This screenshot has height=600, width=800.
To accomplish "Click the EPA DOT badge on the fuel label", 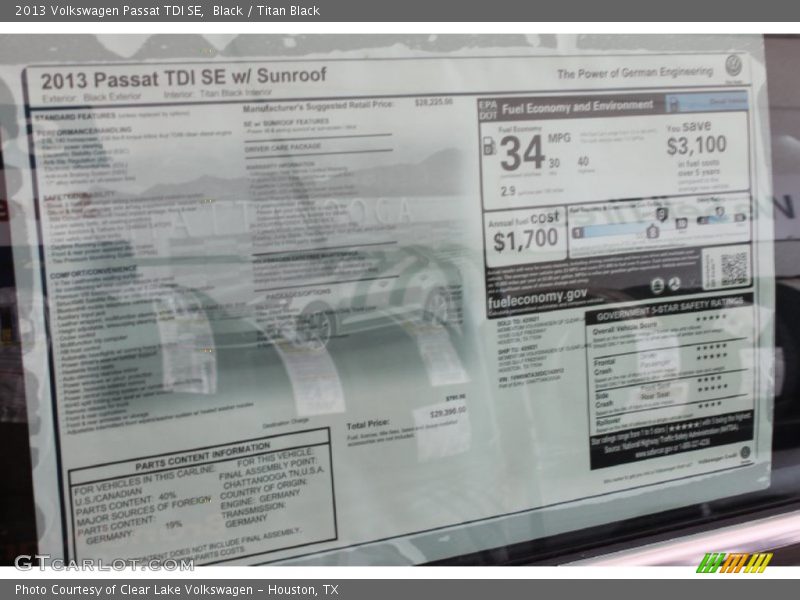I will pos(487,110).
